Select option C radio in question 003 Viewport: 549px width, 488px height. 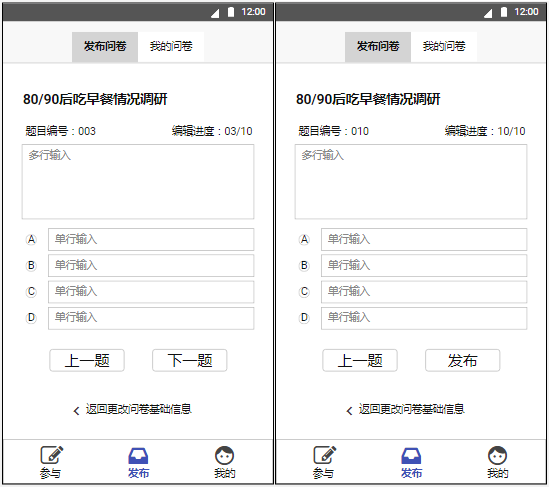point(31,292)
